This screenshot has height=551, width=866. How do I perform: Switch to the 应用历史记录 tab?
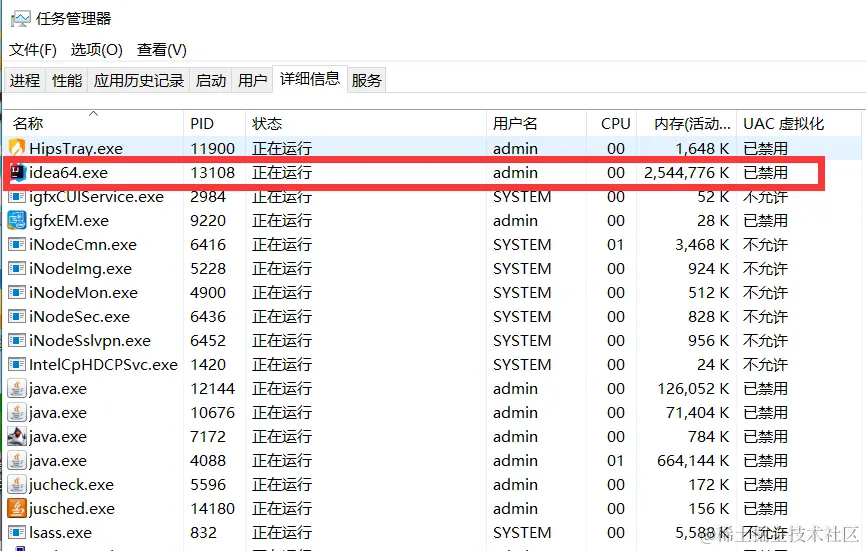pos(139,81)
